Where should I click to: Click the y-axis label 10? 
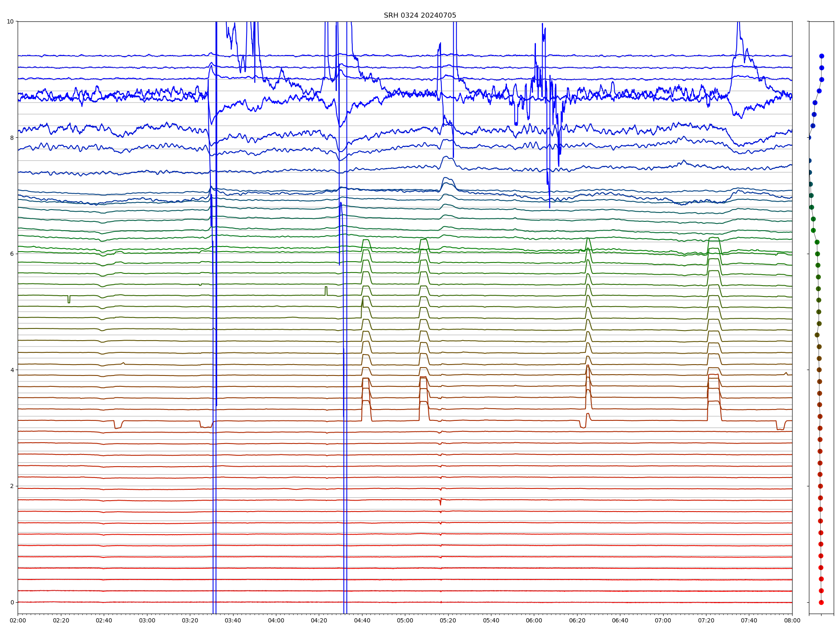pyautogui.click(x=10, y=21)
